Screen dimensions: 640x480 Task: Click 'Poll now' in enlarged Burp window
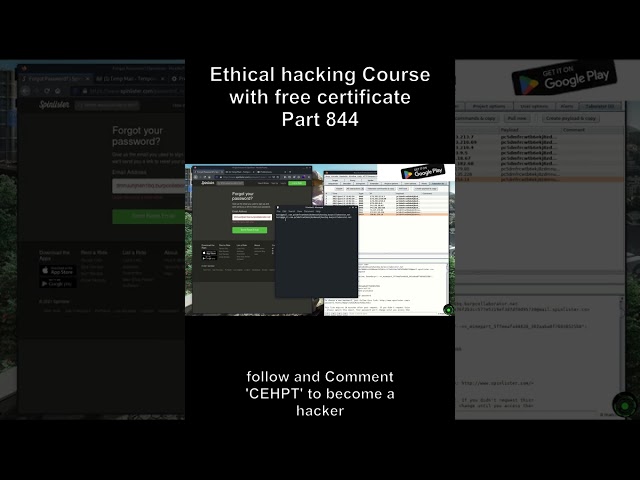[x=517, y=118]
